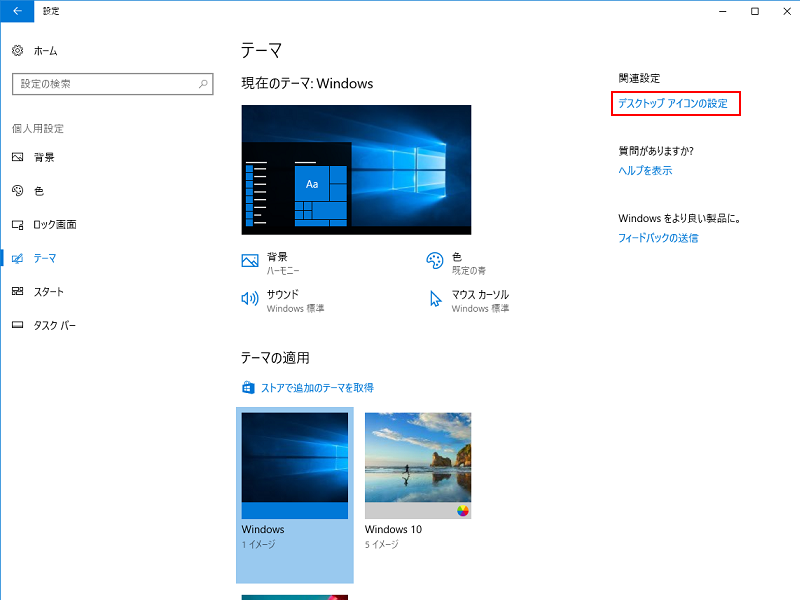Click デスクトップ アイコンの設定 link
The width and height of the screenshot is (800, 600).
pos(673,104)
